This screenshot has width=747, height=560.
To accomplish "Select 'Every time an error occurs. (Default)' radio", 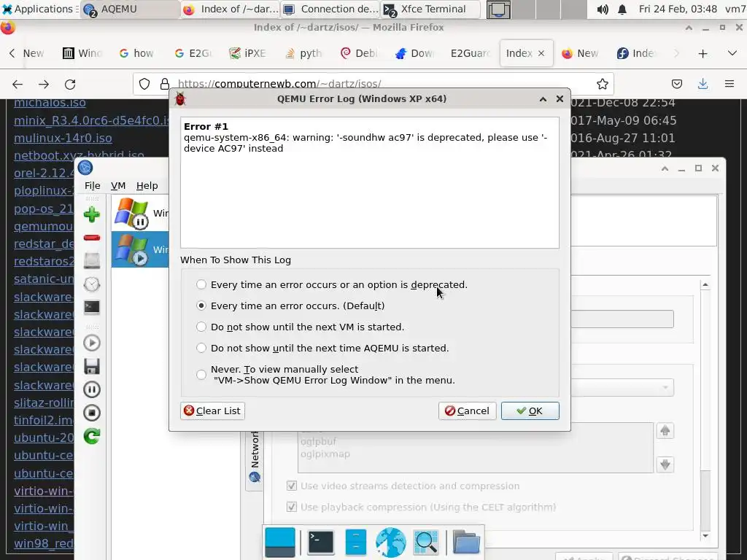I will 201,306.
